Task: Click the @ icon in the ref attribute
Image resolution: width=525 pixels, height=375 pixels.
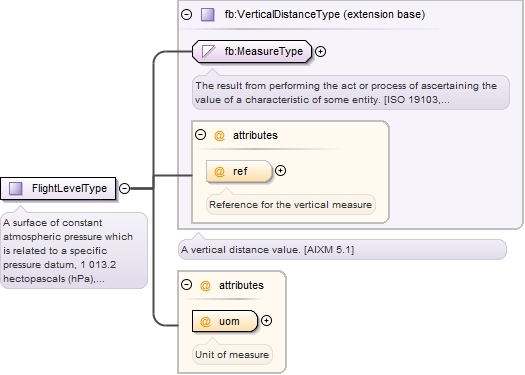Action: pos(219,171)
